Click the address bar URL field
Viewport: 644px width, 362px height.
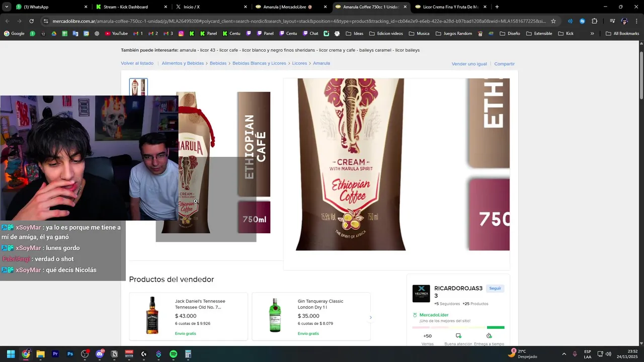point(299,21)
